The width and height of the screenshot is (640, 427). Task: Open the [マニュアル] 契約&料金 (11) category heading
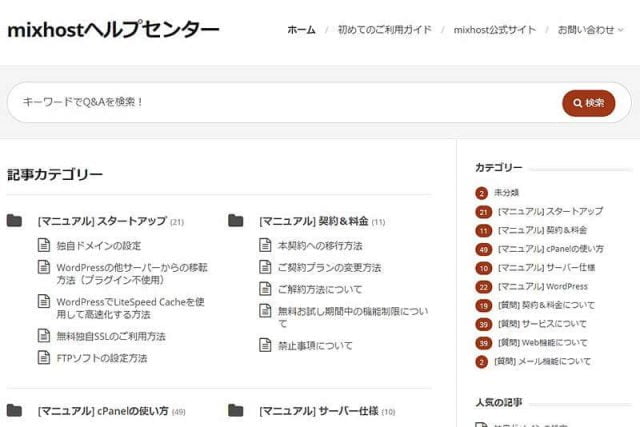(322, 222)
